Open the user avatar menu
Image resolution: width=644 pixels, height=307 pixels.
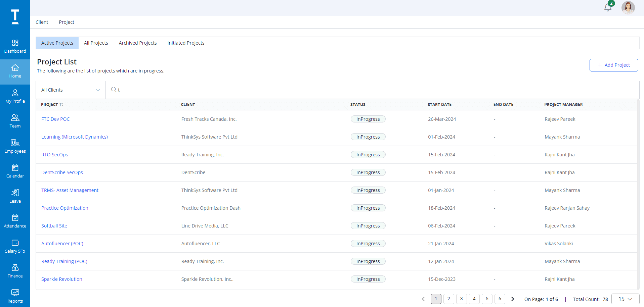click(x=628, y=7)
